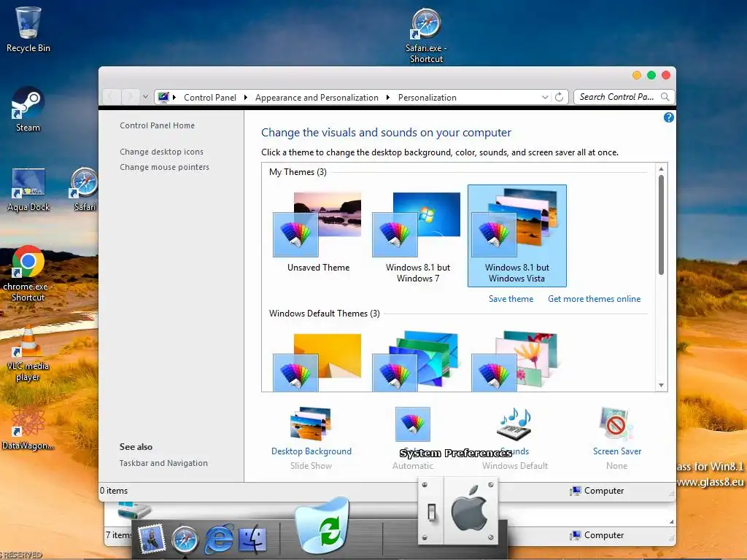Open Taskbar and Navigation link
The image size is (747, 560).
click(x=163, y=463)
